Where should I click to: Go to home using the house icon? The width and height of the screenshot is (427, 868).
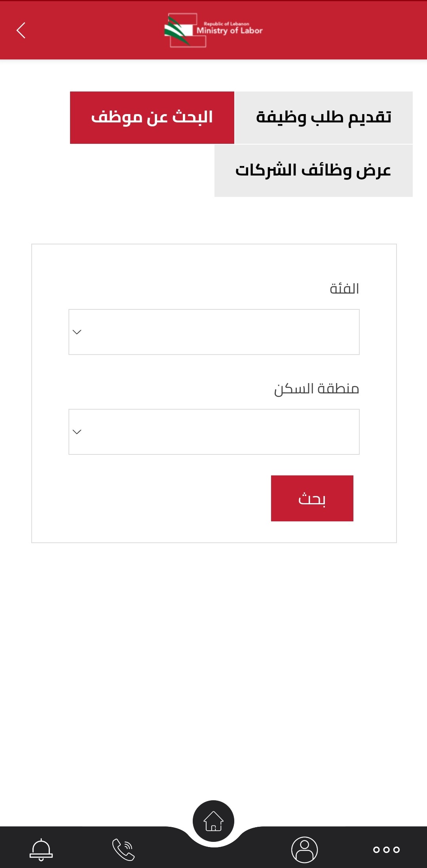coord(213,821)
